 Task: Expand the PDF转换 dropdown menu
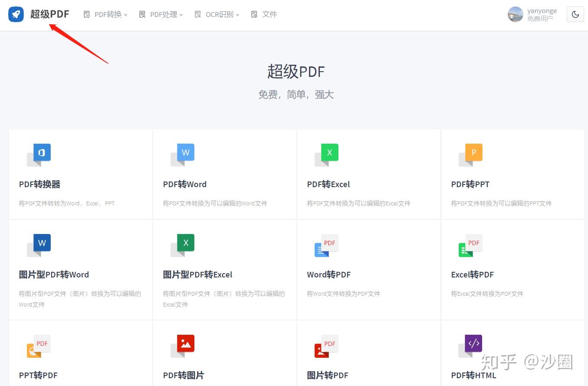click(105, 14)
